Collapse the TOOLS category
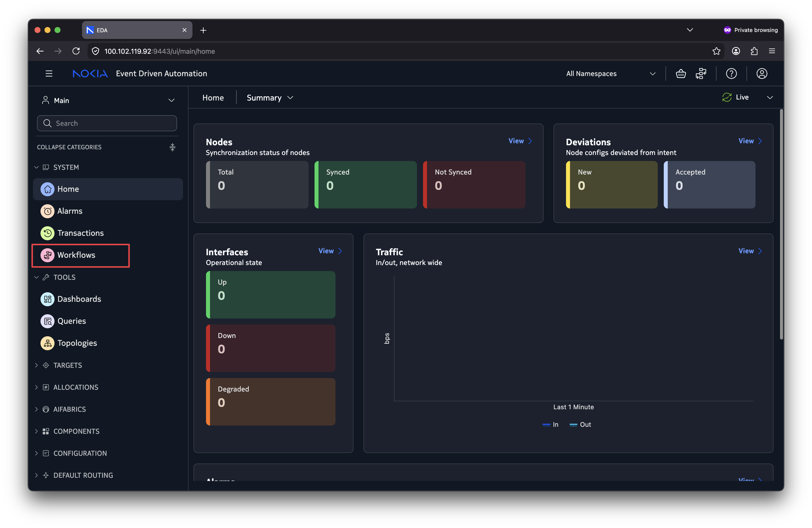The height and width of the screenshot is (528, 812). (36, 277)
